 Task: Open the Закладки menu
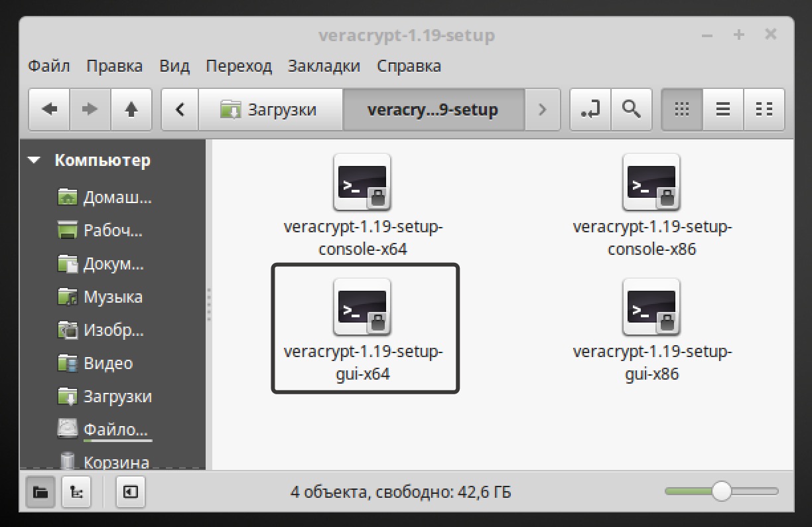[x=324, y=66]
